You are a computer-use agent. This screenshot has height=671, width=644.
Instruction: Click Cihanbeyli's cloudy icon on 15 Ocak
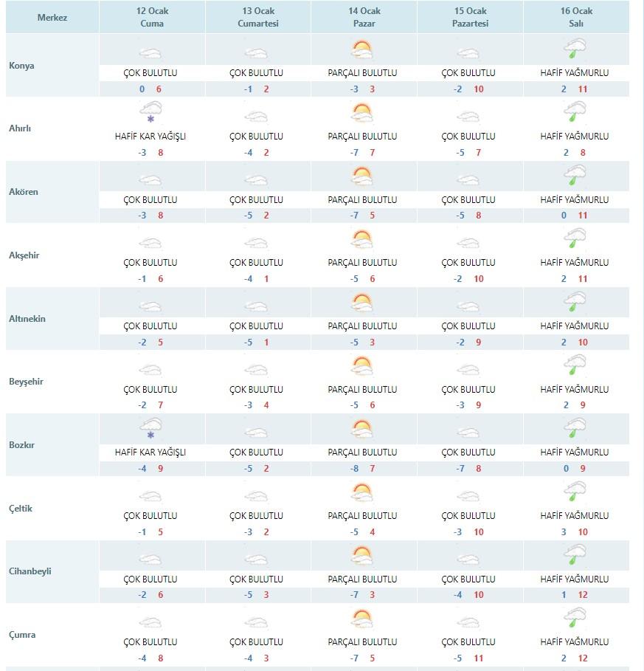tap(468, 559)
